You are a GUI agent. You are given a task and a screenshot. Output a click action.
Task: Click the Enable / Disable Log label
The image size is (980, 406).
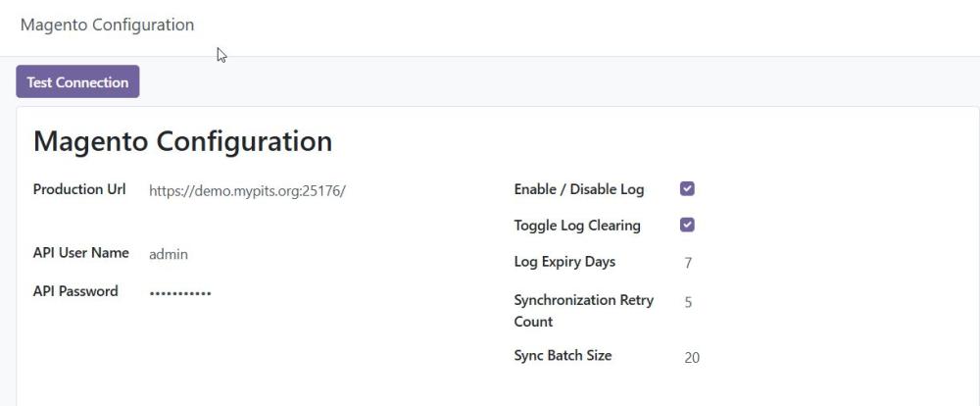click(579, 189)
